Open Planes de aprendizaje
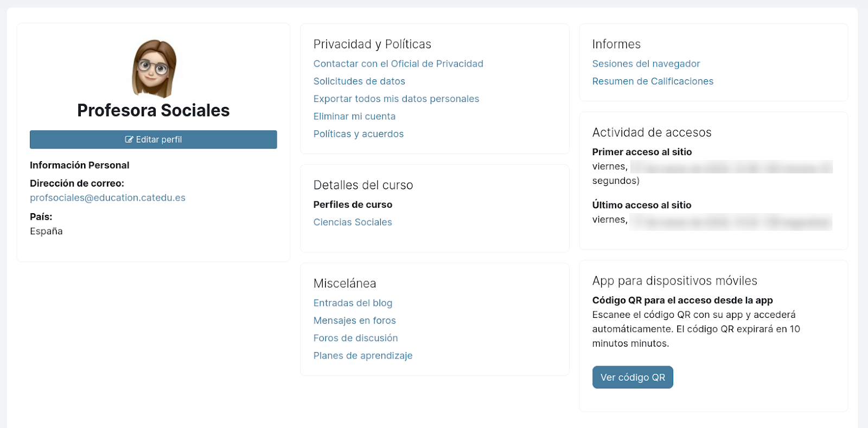The image size is (868, 428). coord(363,356)
